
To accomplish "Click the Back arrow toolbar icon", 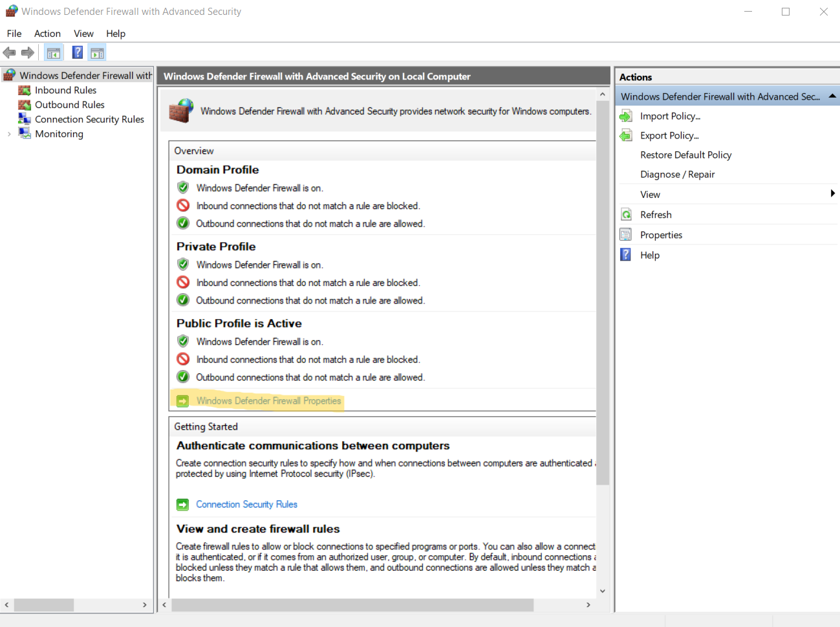I will click(9, 53).
